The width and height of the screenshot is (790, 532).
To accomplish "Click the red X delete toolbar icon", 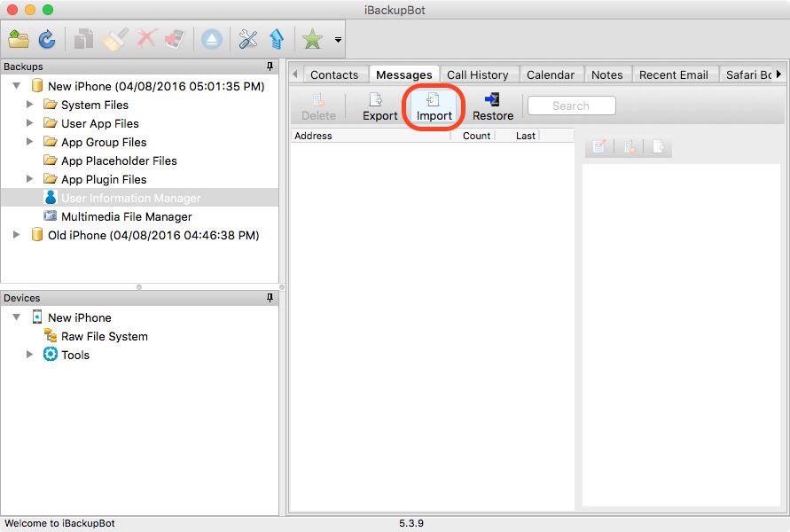I will [147, 38].
